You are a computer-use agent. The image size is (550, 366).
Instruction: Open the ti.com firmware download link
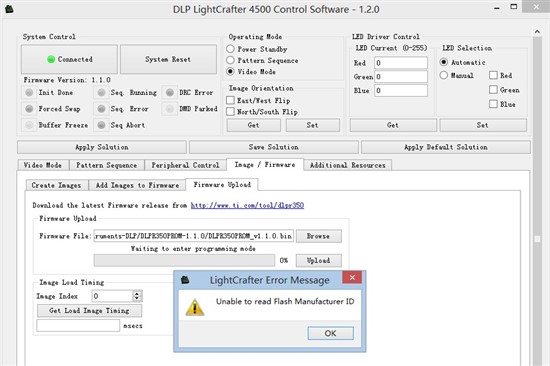(247, 205)
